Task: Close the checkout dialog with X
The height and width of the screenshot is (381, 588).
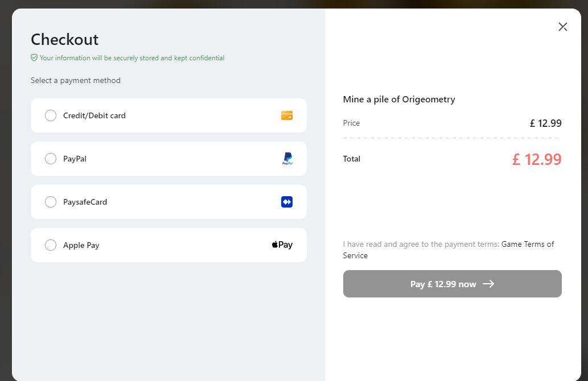Action: tap(562, 27)
